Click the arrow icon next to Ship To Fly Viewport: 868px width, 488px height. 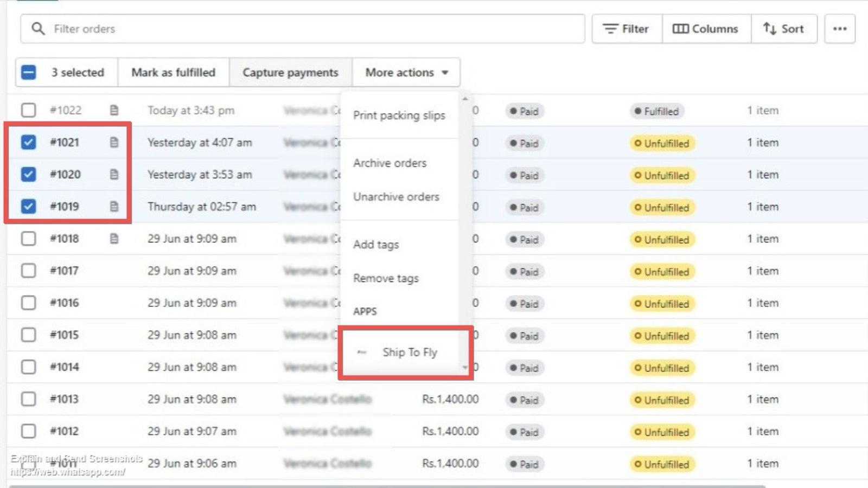(361, 352)
